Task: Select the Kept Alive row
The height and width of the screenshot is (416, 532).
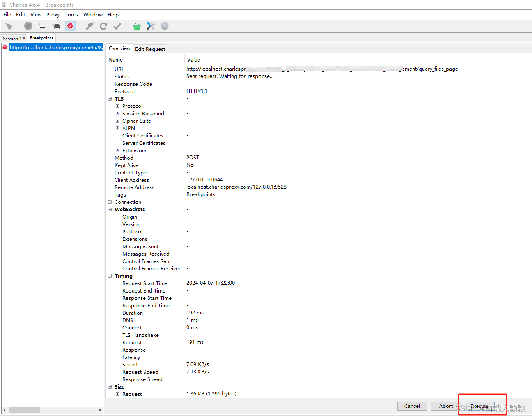Action: coord(319,165)
